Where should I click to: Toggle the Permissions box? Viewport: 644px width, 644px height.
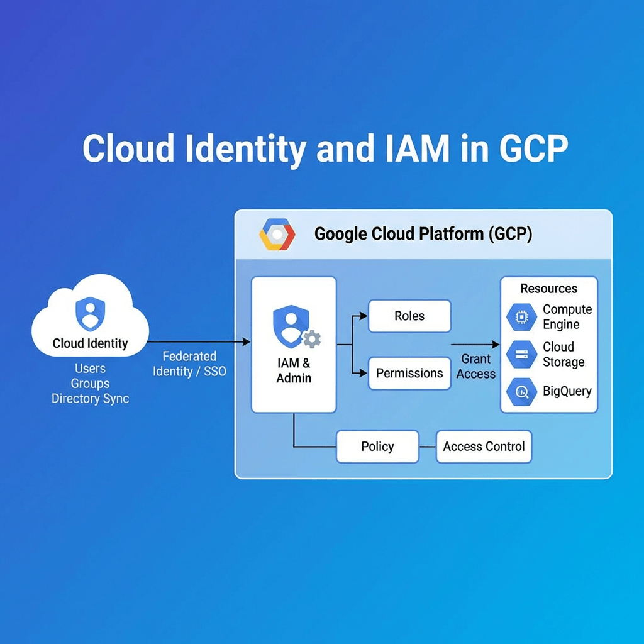(x=409, y=373)
